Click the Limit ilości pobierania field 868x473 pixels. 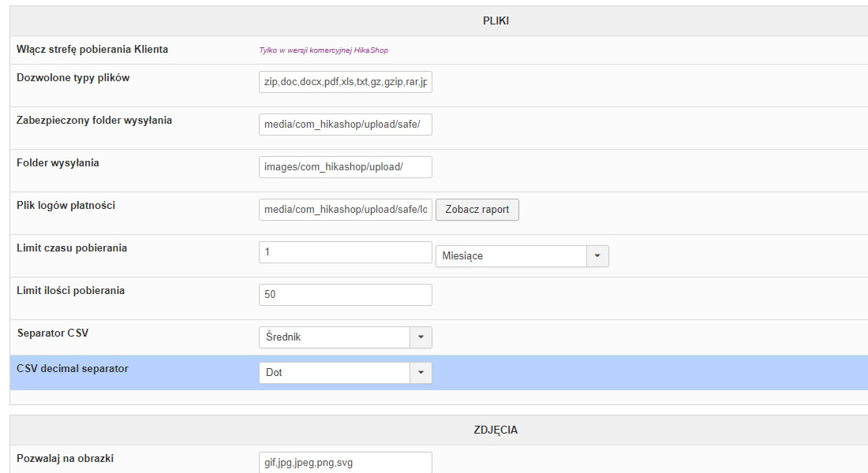(x=345, y=295)
